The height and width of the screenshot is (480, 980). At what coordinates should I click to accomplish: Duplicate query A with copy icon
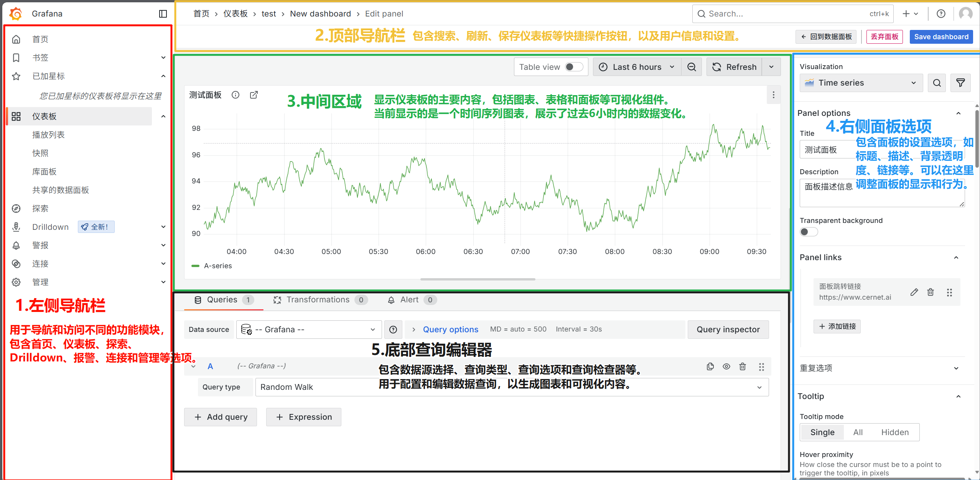click(710, 366)
